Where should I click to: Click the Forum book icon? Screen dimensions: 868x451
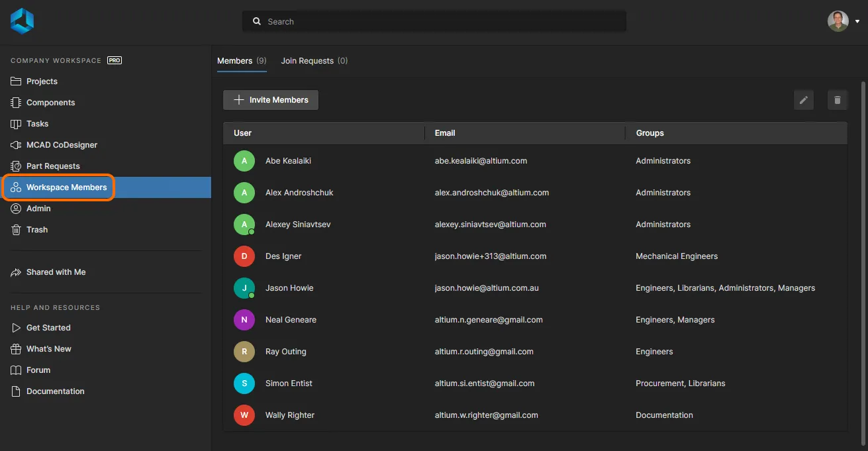click(x=17, y=370)
